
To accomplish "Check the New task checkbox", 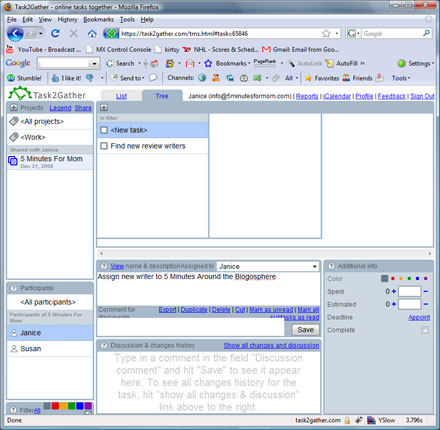I will coord(104,130).
